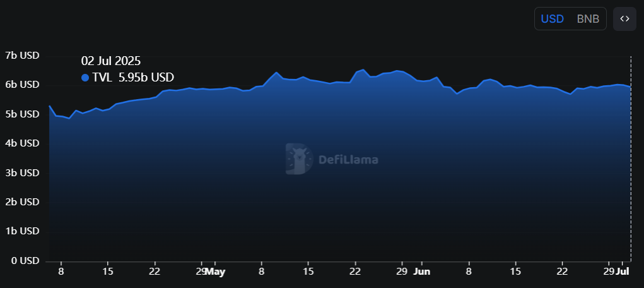The image size is (644, 288).
Task: Switch denomination to USD
Action: 552,19
